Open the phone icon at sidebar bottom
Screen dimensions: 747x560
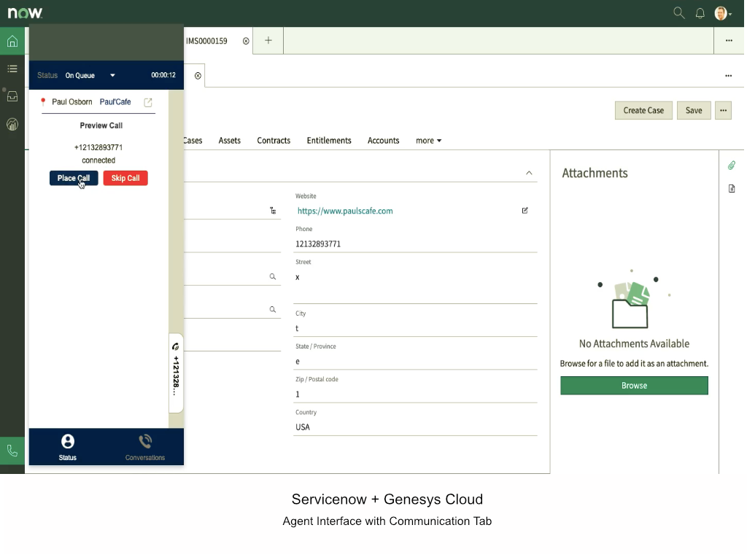point(12,451)
